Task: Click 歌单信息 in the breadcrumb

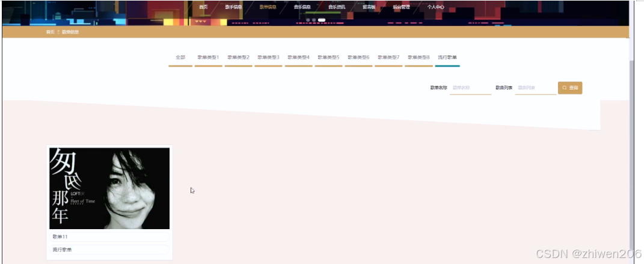Action: point(70,32)
